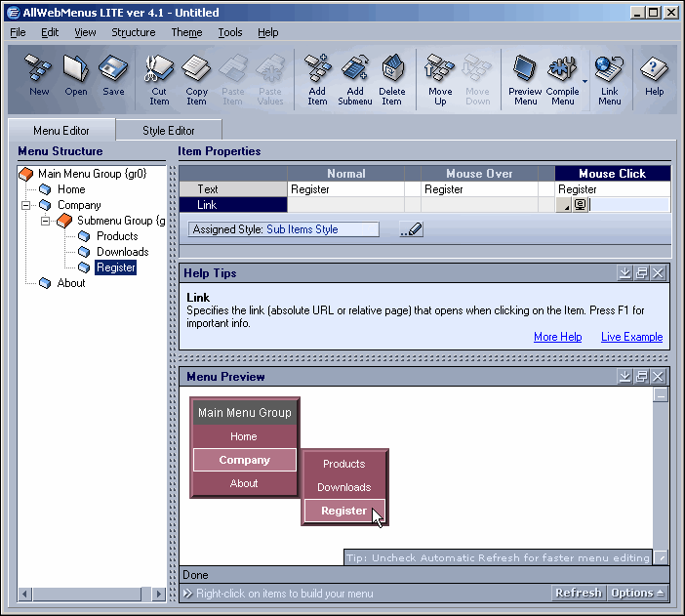
Task: Click the browse icon in Link field
Action: tap(580, 205)
